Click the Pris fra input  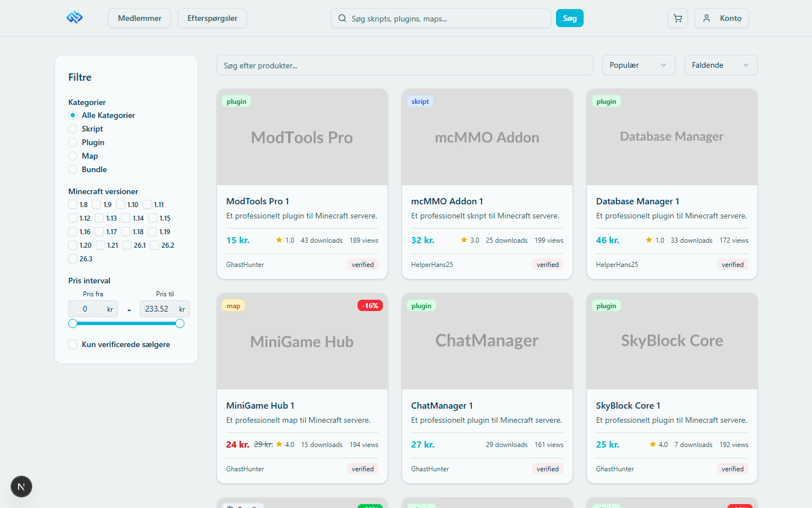(x=93, y=309)
